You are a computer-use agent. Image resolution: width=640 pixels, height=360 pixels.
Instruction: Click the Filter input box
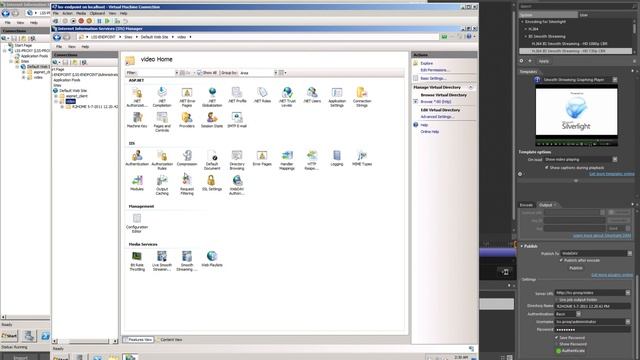click(156, 73)
